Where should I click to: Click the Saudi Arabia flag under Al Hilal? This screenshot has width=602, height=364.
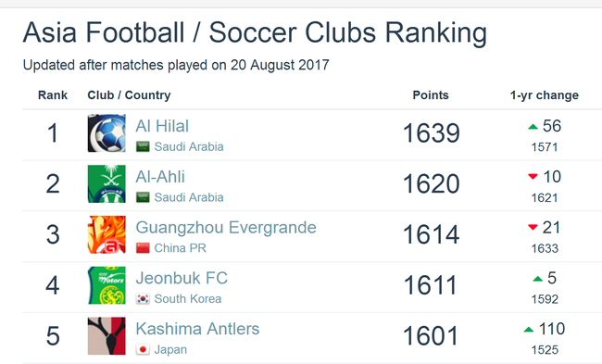coord(143,146)
